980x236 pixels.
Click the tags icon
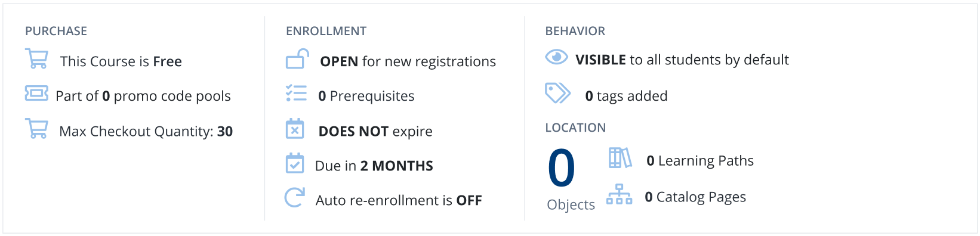pos(558,93)
